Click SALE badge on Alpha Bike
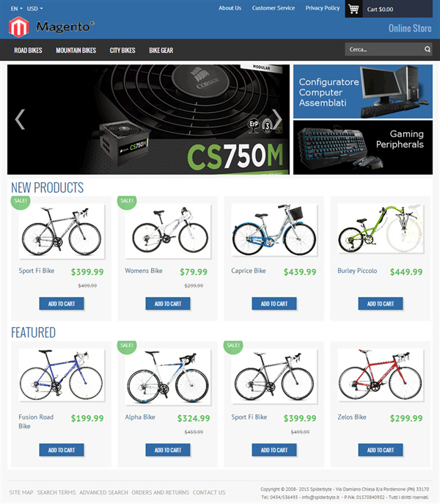Image resolution: width=440 pixels, height=504 pixels. [127, 346]
